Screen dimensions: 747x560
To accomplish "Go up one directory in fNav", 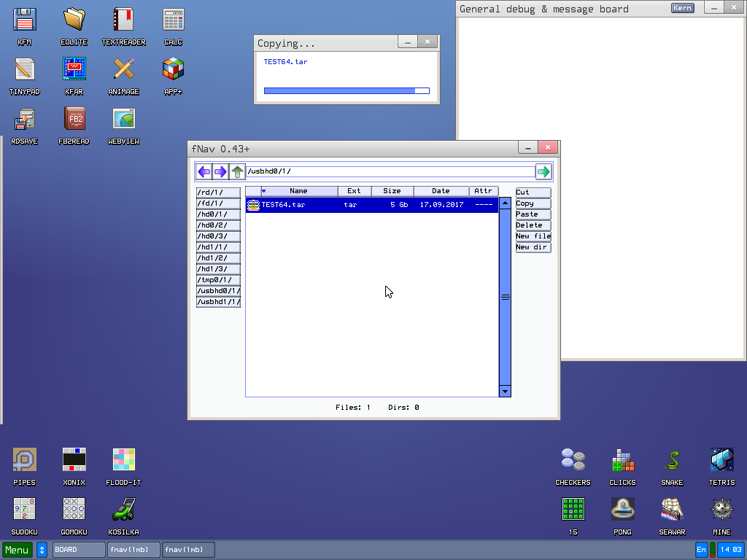I will pos(237,172).
